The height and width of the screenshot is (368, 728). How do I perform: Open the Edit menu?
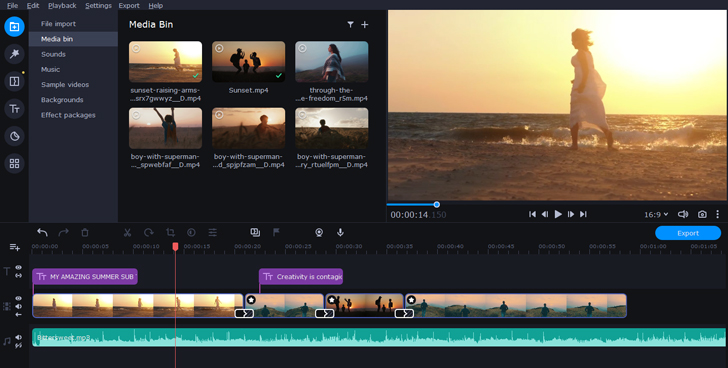[33, 6]
